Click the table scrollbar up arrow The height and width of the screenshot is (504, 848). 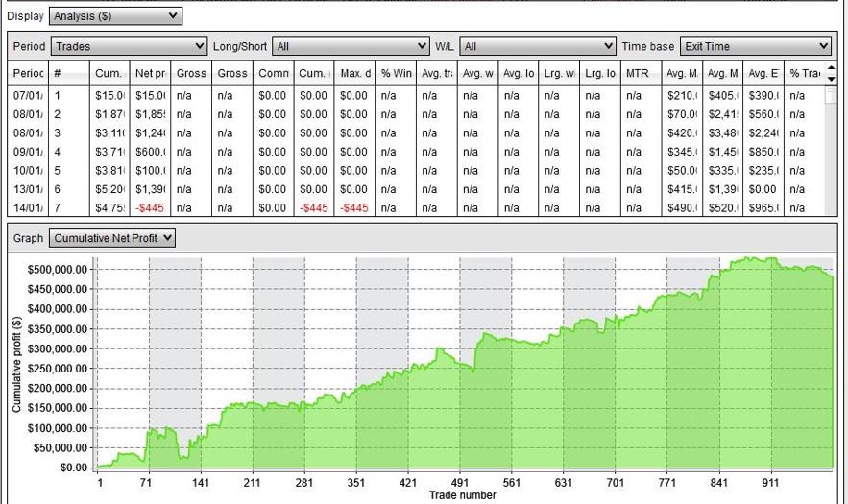pyautogui.click(x=832, y=67)
